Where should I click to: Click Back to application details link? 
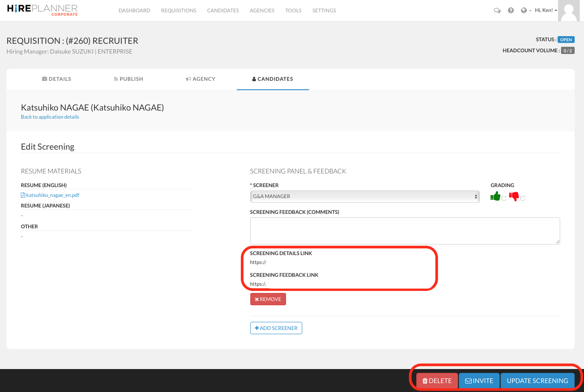(x=50, y=117)
